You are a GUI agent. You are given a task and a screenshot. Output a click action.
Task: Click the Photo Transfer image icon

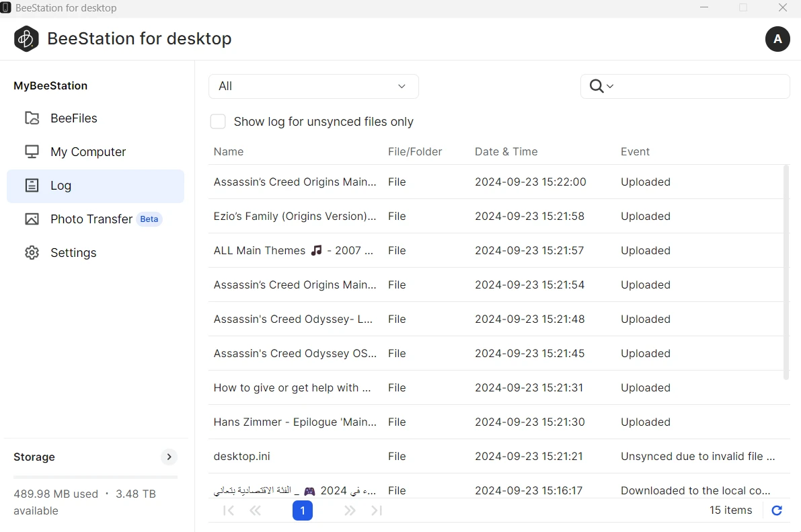(32, 219)
